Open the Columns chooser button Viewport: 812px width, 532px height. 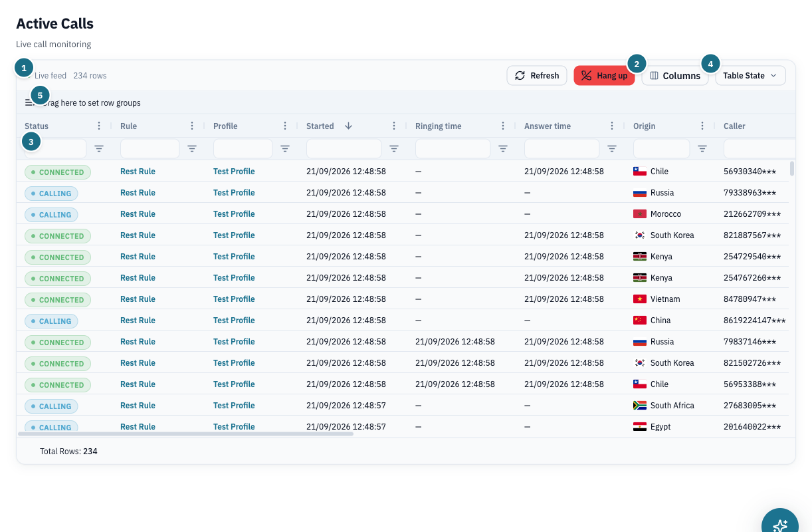click(675, 76)
